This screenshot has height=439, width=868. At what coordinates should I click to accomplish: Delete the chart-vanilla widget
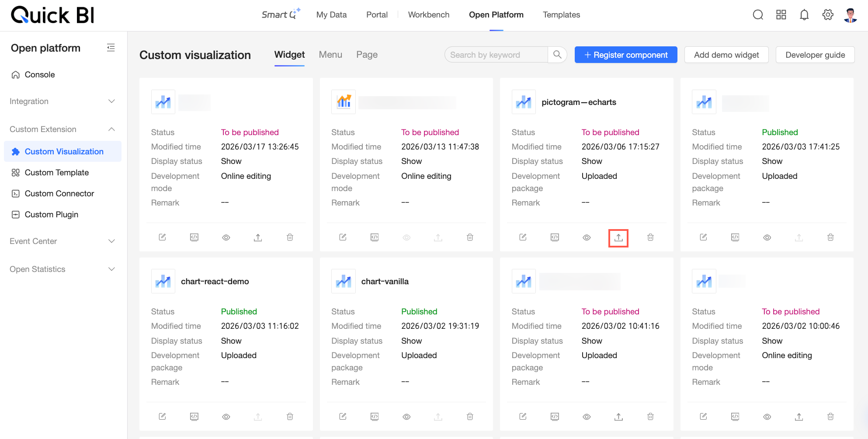(x=470, y=417)
